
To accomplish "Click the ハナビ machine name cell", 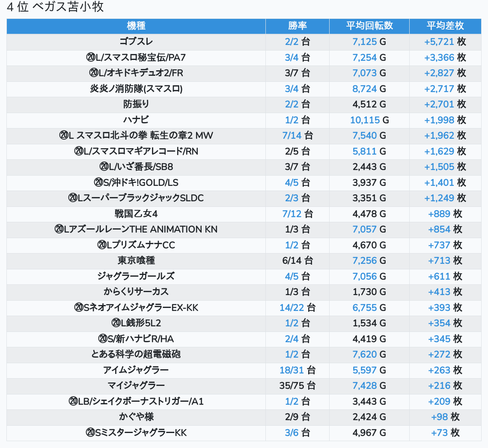I will click(136, 120).
